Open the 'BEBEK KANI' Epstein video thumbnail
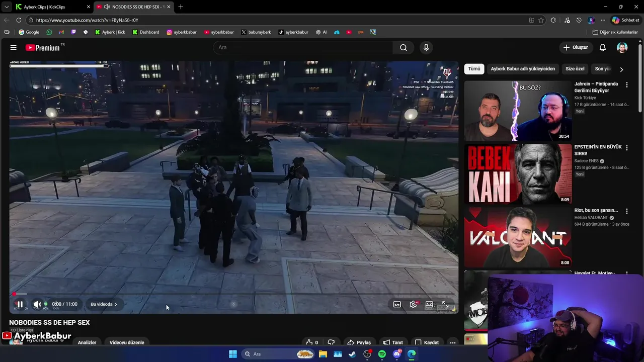The height and width of the screenshot is (362, 644). (518, 174)
